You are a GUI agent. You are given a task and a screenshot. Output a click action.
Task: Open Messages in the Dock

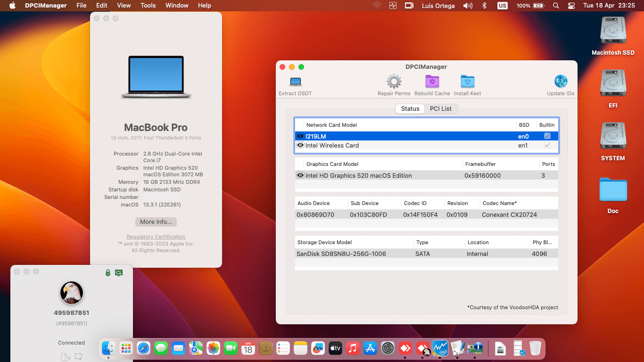point(161,348)
